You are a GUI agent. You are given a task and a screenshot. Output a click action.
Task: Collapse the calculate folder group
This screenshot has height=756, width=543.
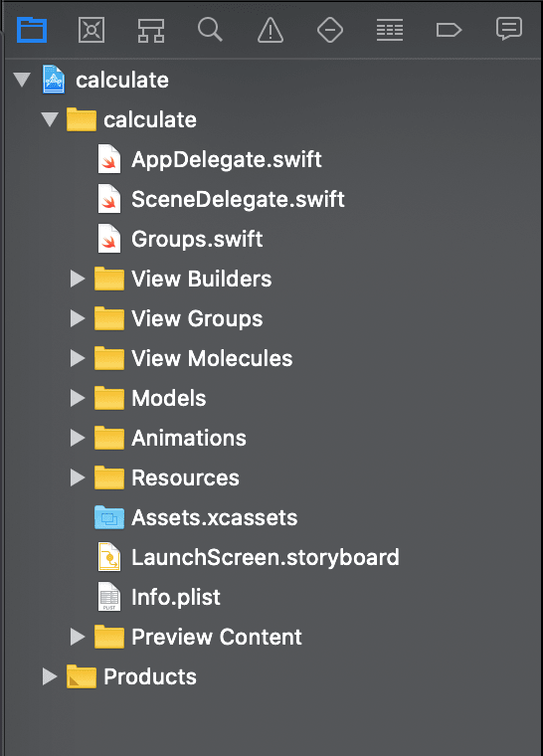pos(50,119)
